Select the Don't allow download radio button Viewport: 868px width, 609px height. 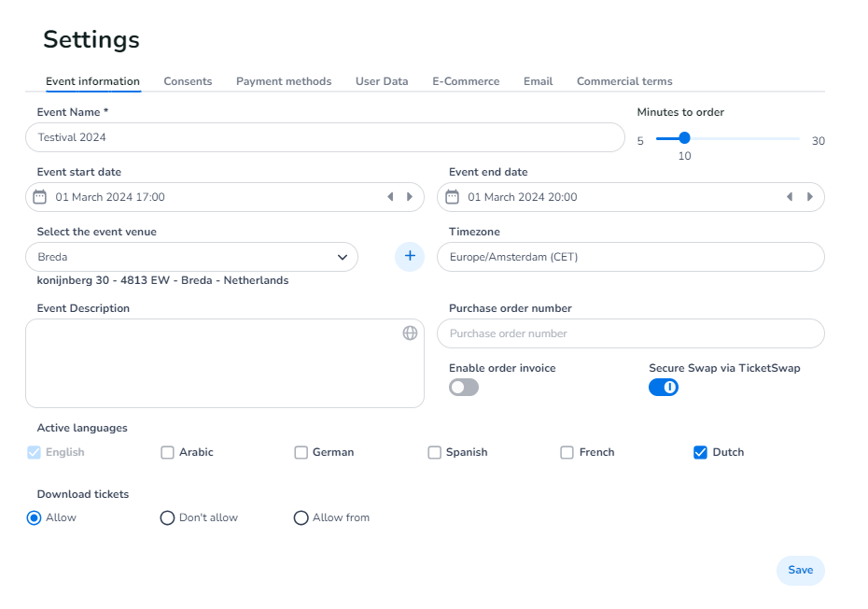[x=168, y=517]
